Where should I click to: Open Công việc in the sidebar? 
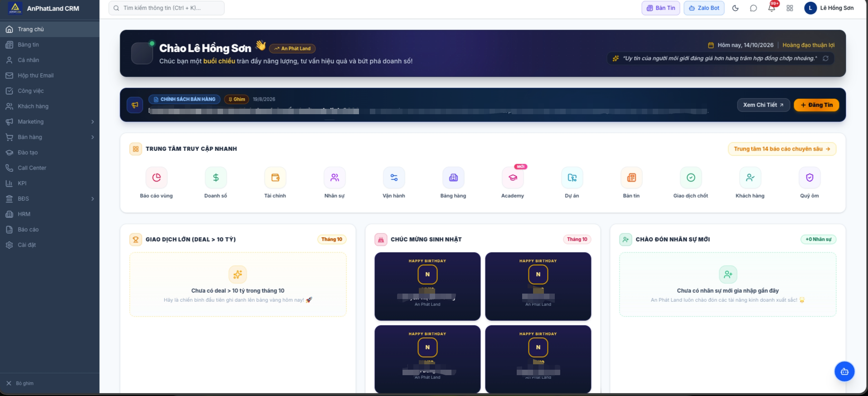tap(50, 91)
